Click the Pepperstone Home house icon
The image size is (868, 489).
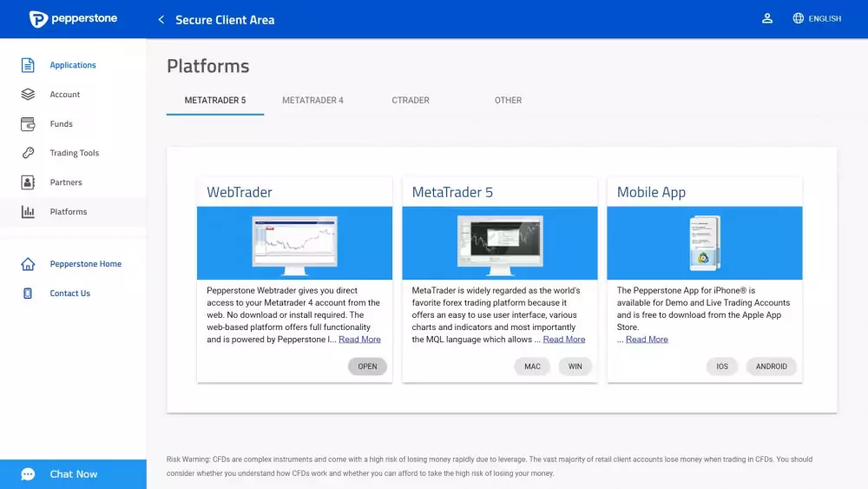click(x=28, y=264)
